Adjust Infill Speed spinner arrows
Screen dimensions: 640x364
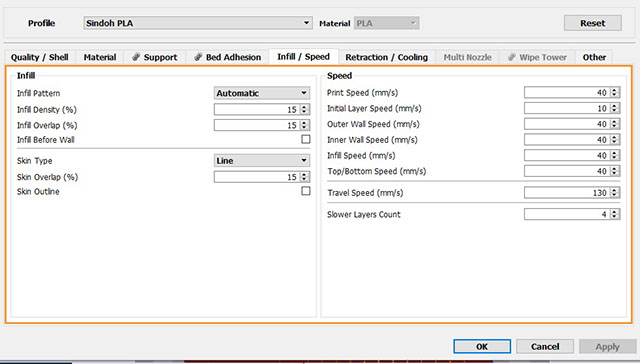tap(615, 155)
